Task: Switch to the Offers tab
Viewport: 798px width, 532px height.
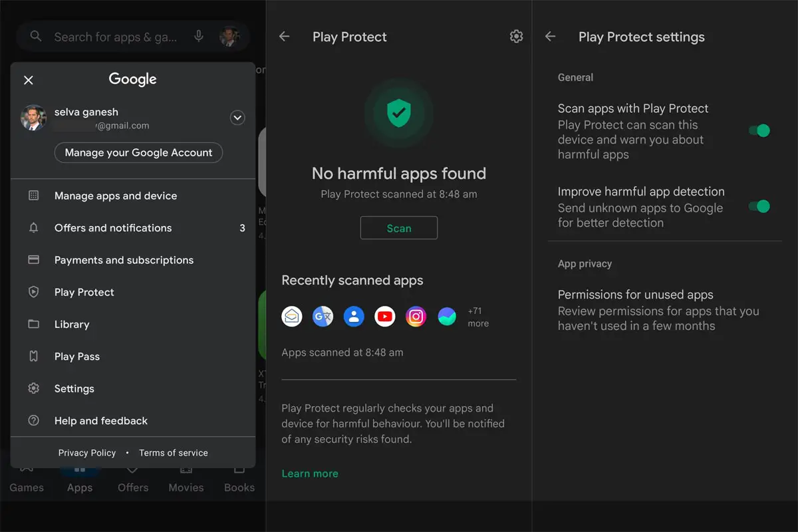Action: coord(133,480)
